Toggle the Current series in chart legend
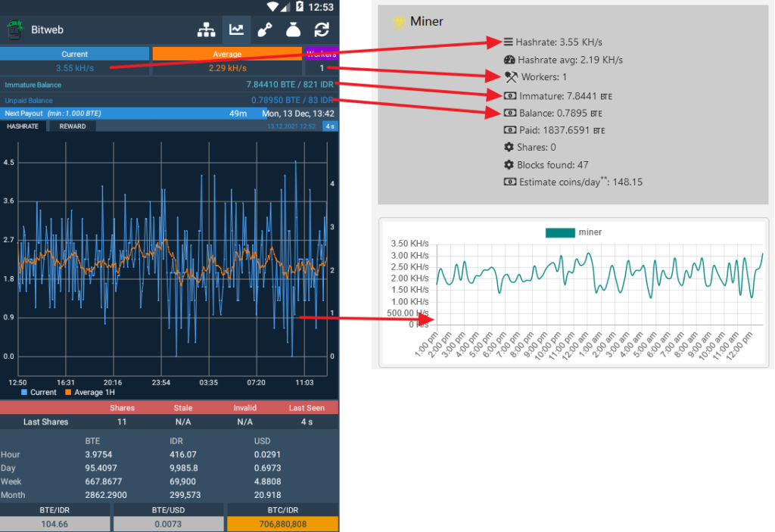The image size is (775, 532). point(39,393)
